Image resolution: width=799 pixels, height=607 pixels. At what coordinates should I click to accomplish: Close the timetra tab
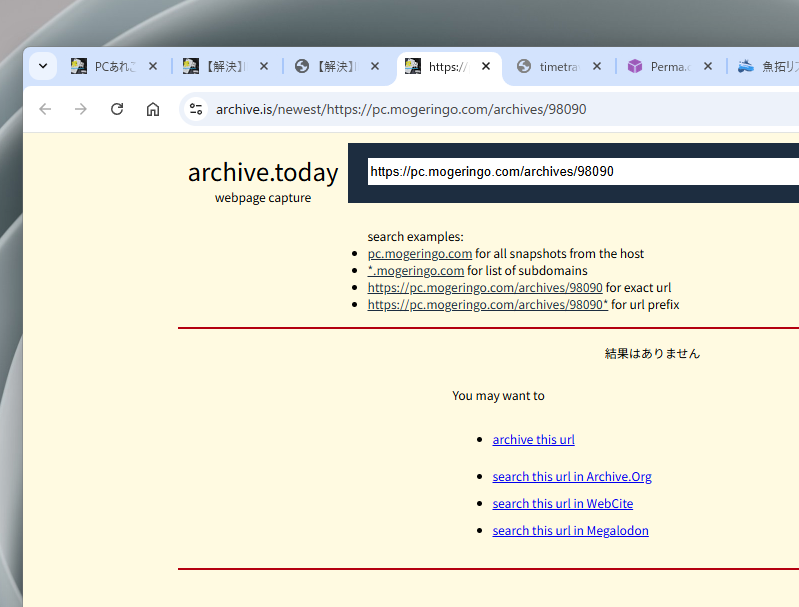click(x=597, y=66)
